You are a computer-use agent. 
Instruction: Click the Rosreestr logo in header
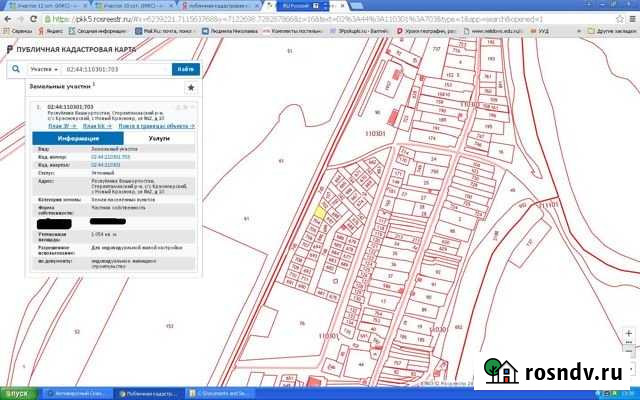coord(9,47)
